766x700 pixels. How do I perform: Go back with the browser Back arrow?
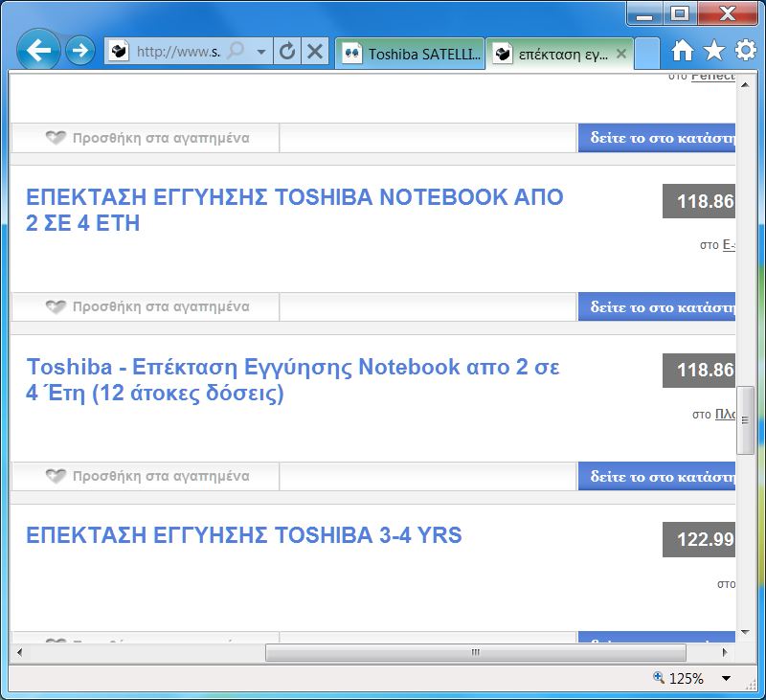pos(38,51)
